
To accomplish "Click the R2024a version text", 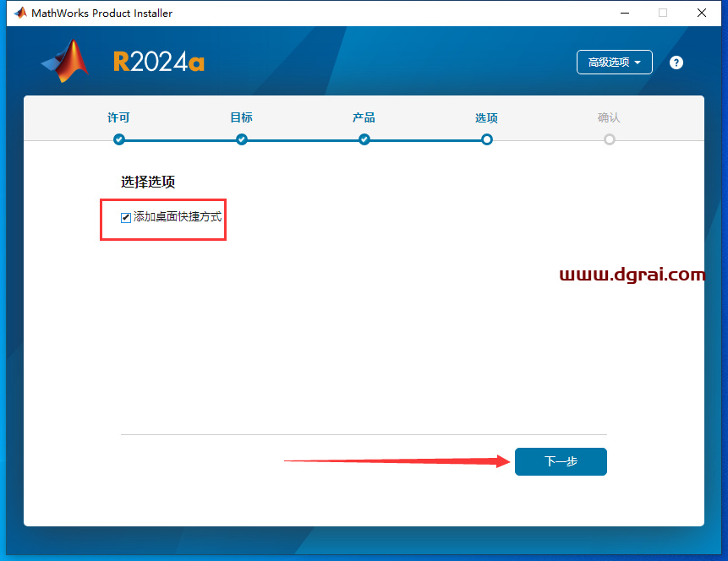I will coord(159,62).
